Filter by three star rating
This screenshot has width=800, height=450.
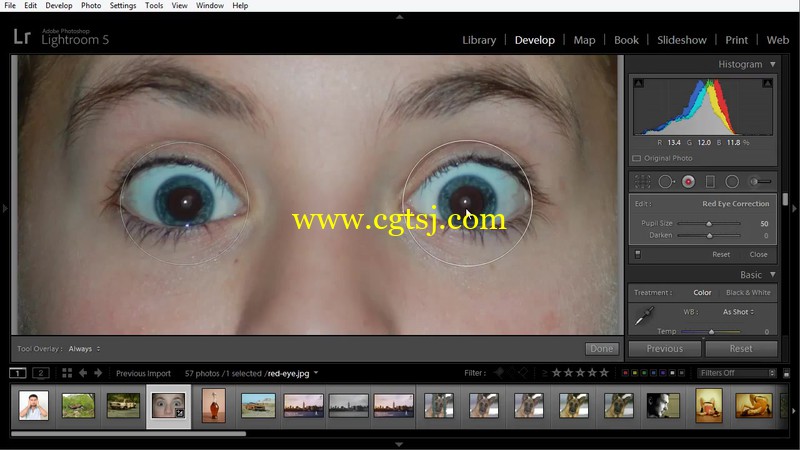pyautogui.click(x=581, y=373)
